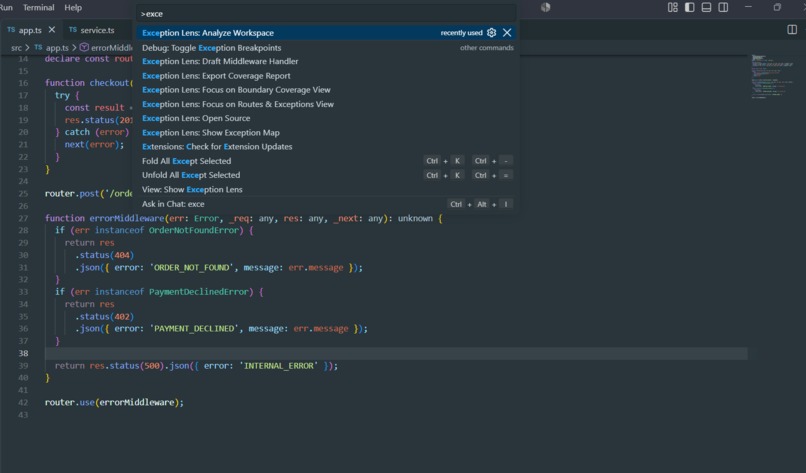Remove Analyze Workspace from recently used
Image resolution: width=806 pixels, height=473 pixels.
click(507, 32)
